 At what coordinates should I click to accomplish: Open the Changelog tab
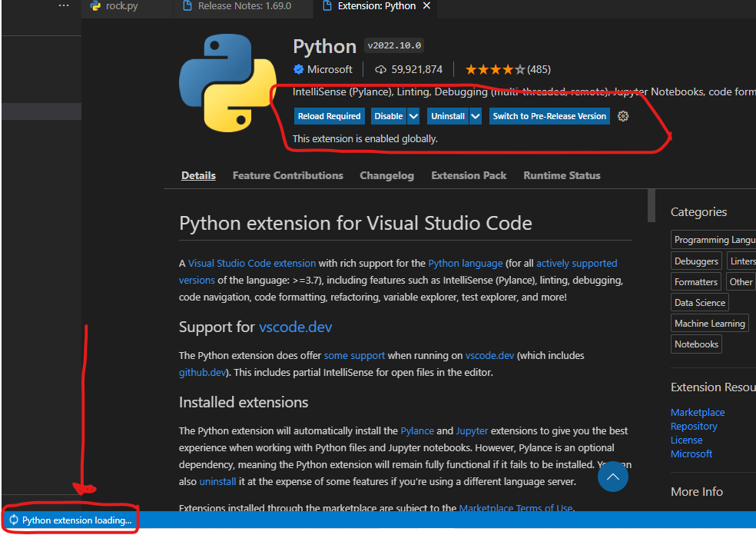(386, 175)
